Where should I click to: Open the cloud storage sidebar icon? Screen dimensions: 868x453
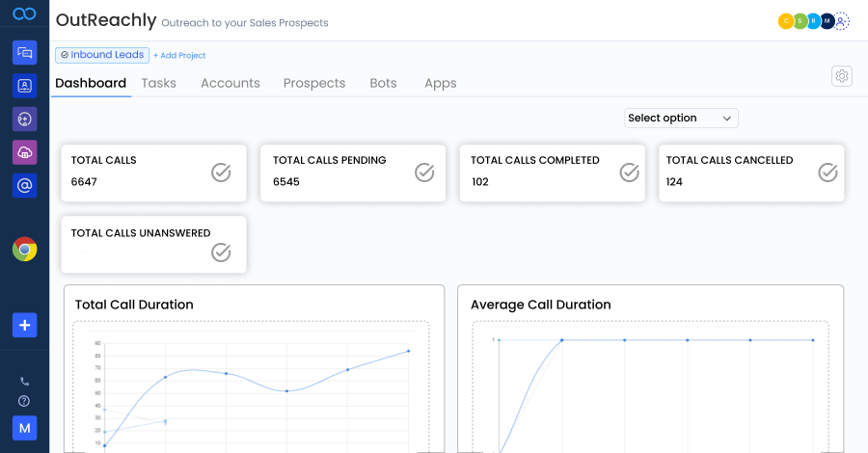tap(24, 152)
